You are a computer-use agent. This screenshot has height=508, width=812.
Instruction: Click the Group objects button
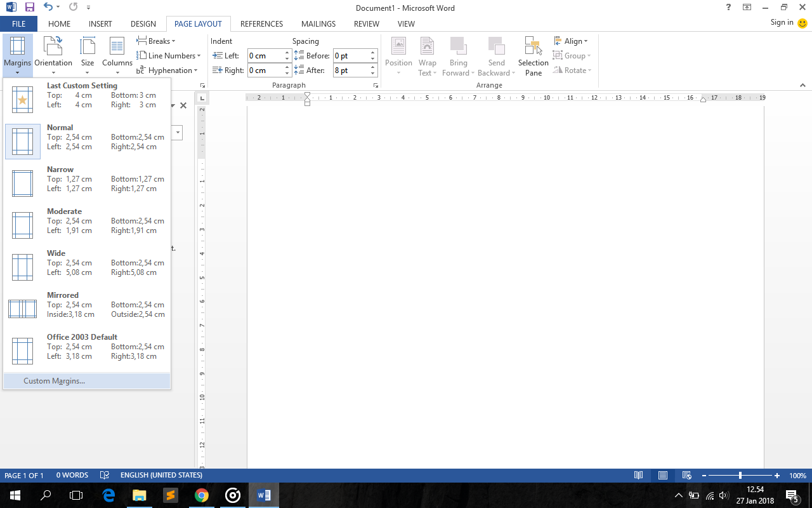point(572,56)
